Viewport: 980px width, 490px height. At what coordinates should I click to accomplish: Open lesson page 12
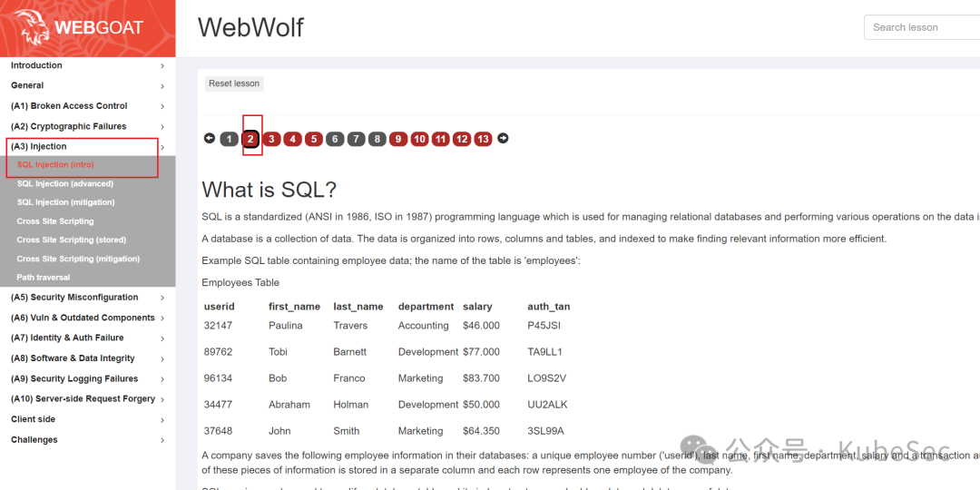tap(462, 139)
